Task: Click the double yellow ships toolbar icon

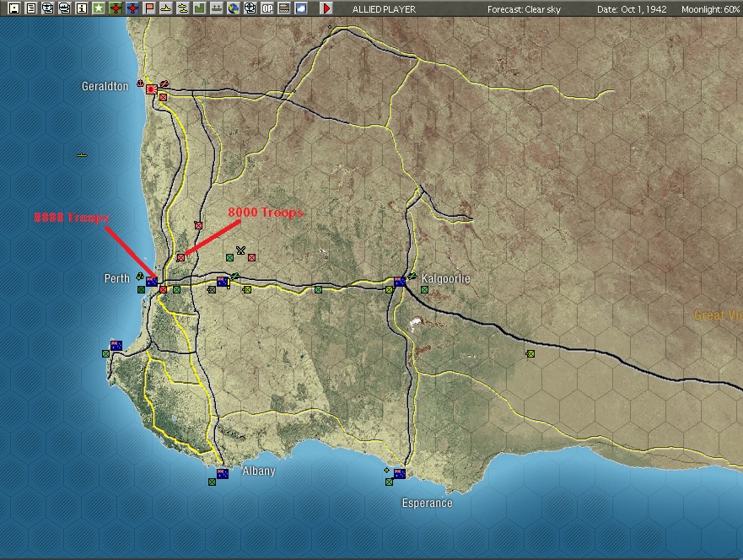Action: (183, 8)
